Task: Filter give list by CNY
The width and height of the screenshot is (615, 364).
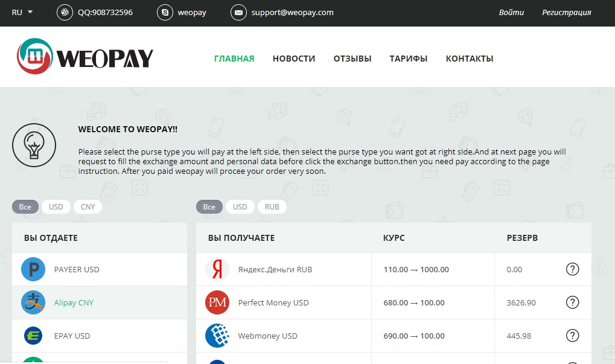Action: 88,206
